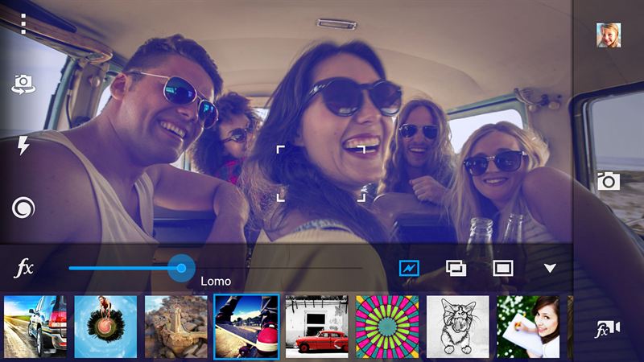Select the colorful kaleidoscope pattern effect
Viewport: 644px width, 362px height.
point(387,327)
